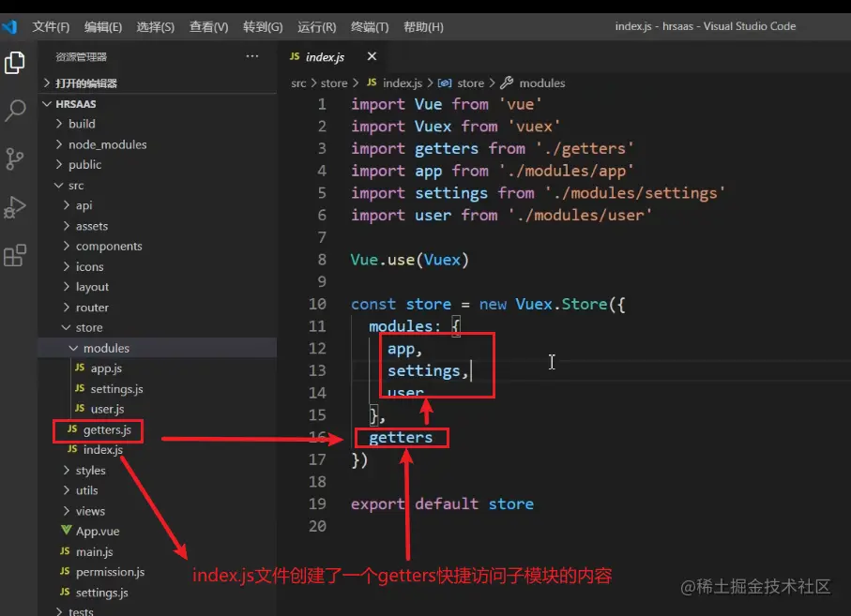851x616 pixels.
Task: Collapse the modules folder
Action: click(158, 348)
